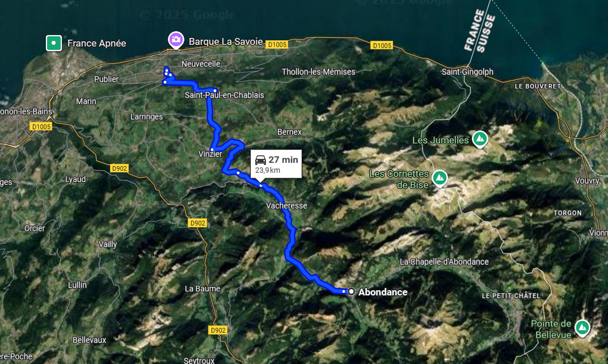The height and width of the screenshot is (364, 608).
Task: Select the D902 road shield near Lyaud
Action: (119, 168)
